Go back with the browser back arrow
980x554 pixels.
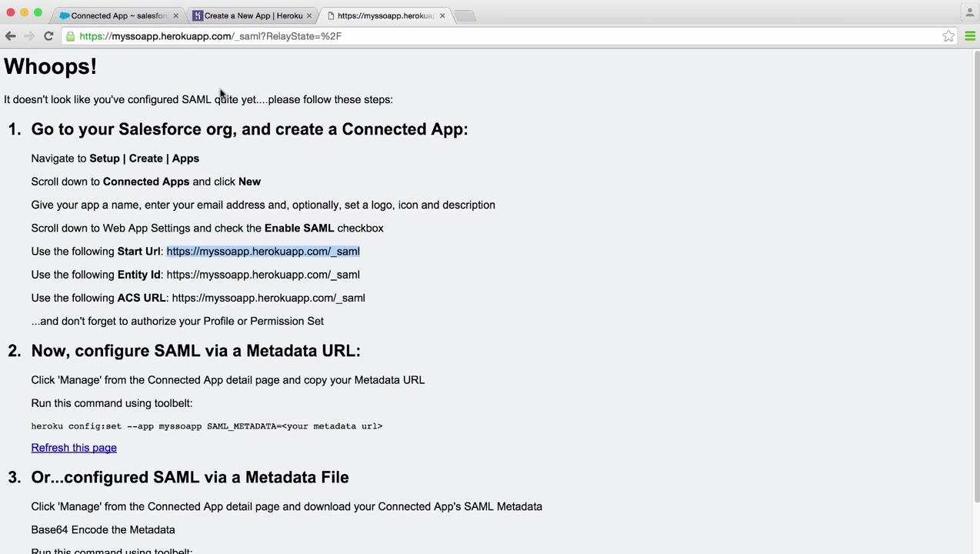click(10, 36)
